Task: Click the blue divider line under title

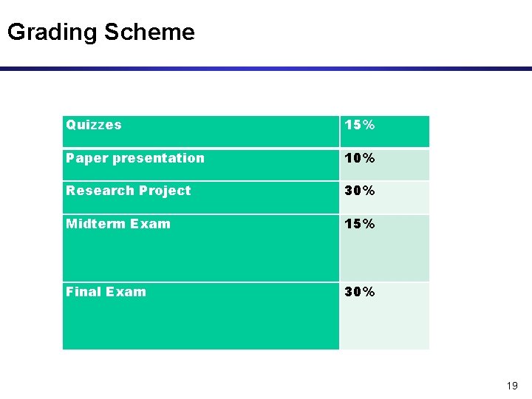Action: [266, 69]
